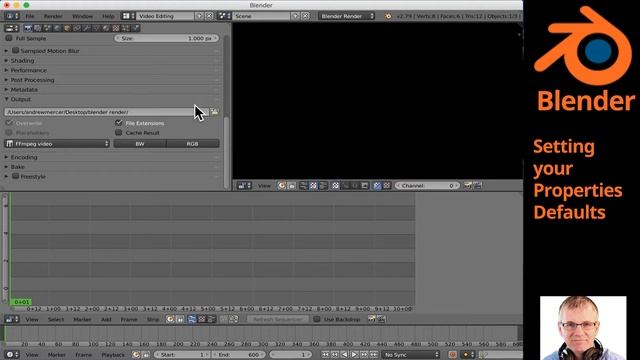This screenshot has width=640, height=360.
Task: Toggle the Placeholders checkbox
Action: pyautogui.click(x=9, y=133)
